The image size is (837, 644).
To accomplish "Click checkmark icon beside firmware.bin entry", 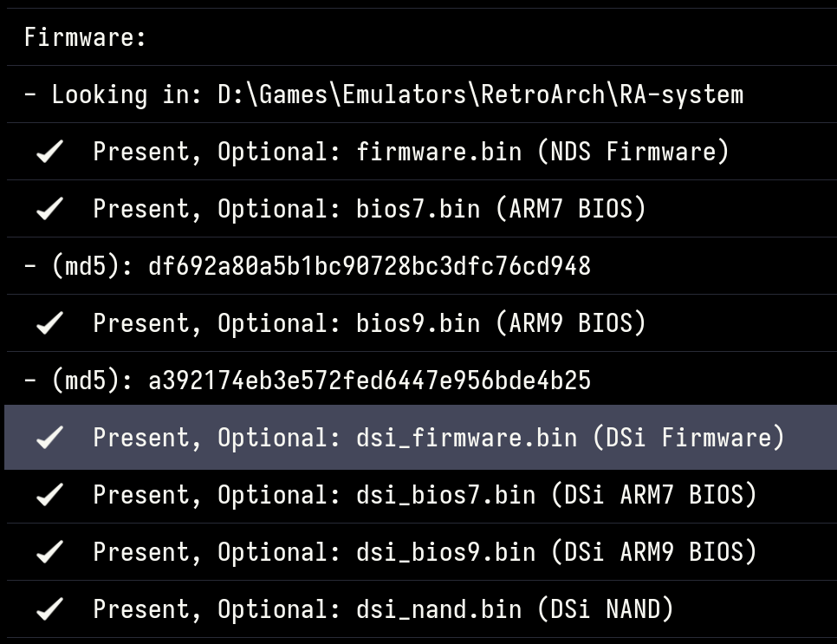I will pyautogui.click(x=50, y=152).
